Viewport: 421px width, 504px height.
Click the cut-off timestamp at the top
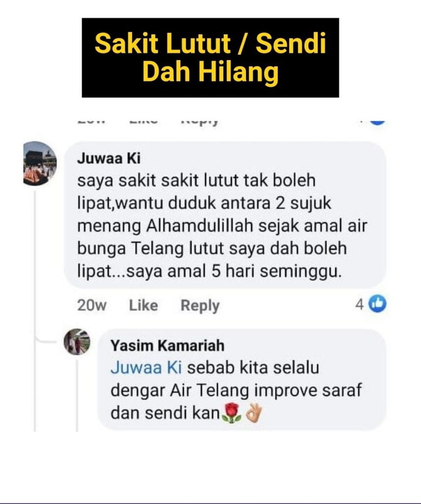tap(92, 122)
